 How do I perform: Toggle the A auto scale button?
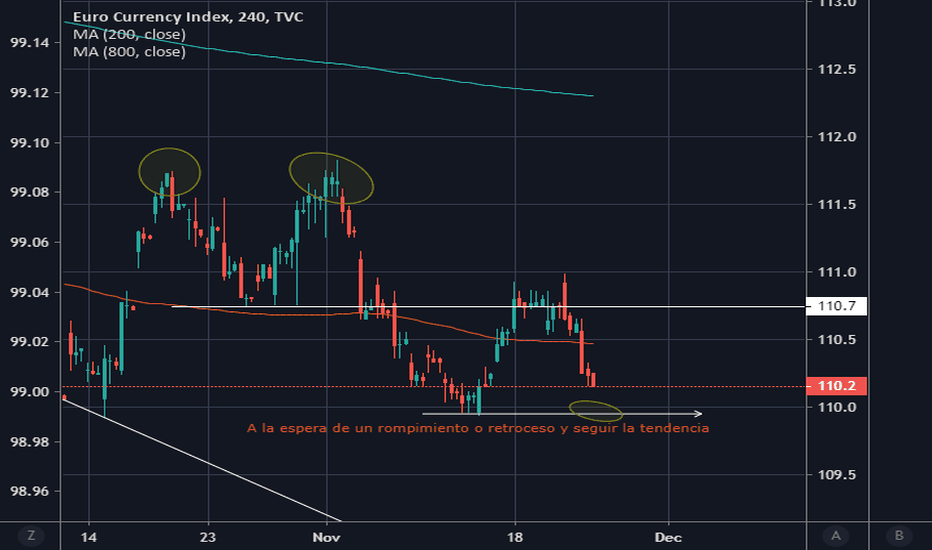click(x=836, y=536)
